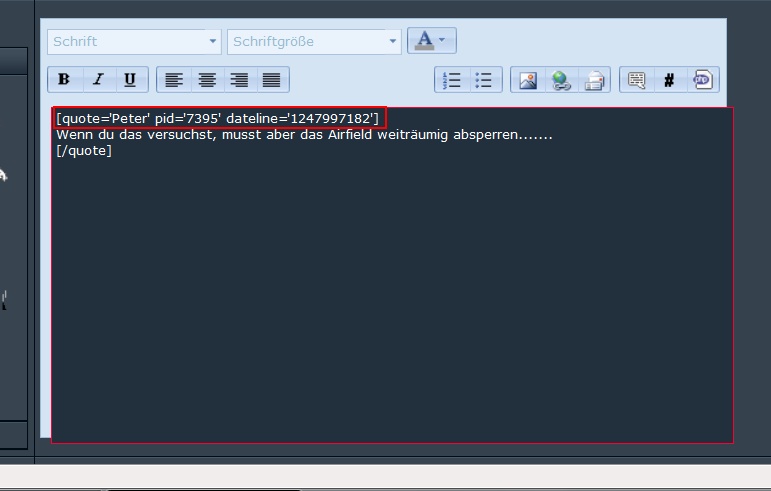Toggle underline formatting
This screenshot has height=491, width=771.
pyautogui.click(x=130, y=80)
